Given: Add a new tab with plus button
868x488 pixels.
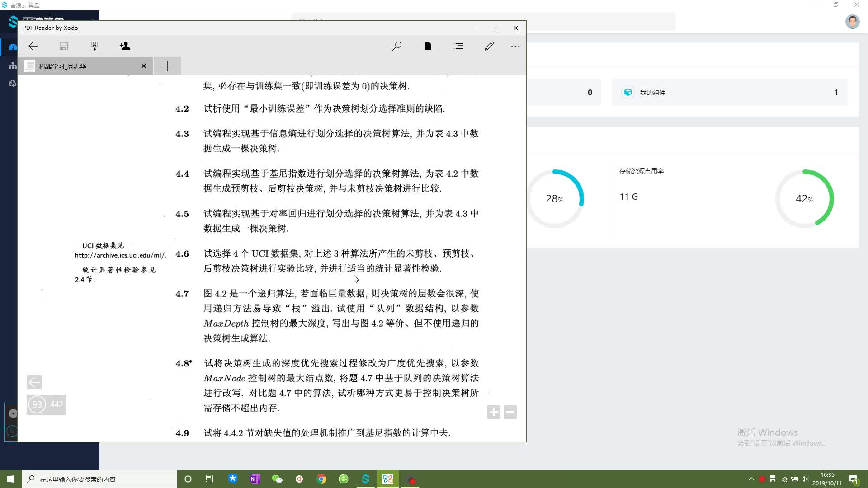Looking at the screenshot, I should pos(167,66).
